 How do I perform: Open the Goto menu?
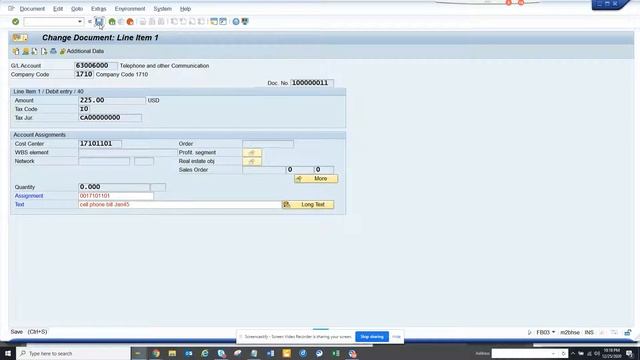point(77,9)
